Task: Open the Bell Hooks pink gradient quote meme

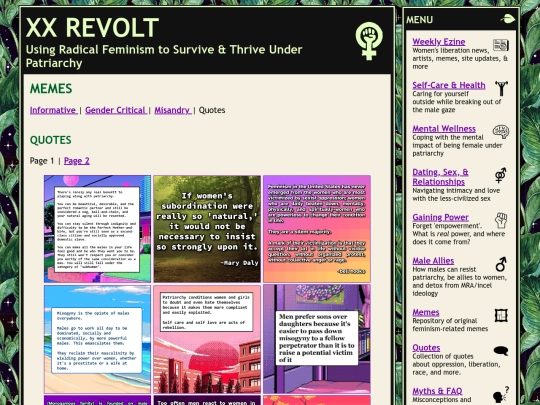Action: 317,229
